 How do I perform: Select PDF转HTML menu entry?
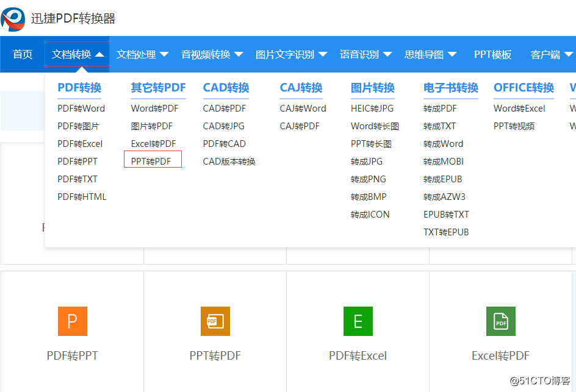(x=82, y=196)
